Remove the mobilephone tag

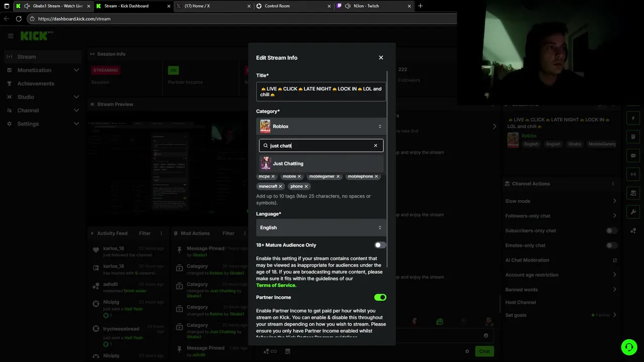click(x=376, y=176)
